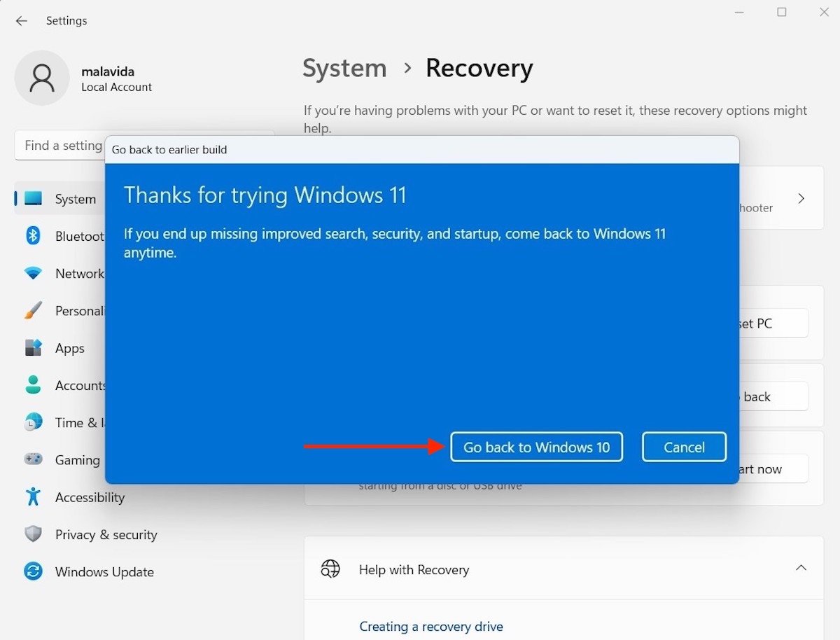Maximize the Settings window
This screenshot has width=840, height=640.
(x=782, y=12)
